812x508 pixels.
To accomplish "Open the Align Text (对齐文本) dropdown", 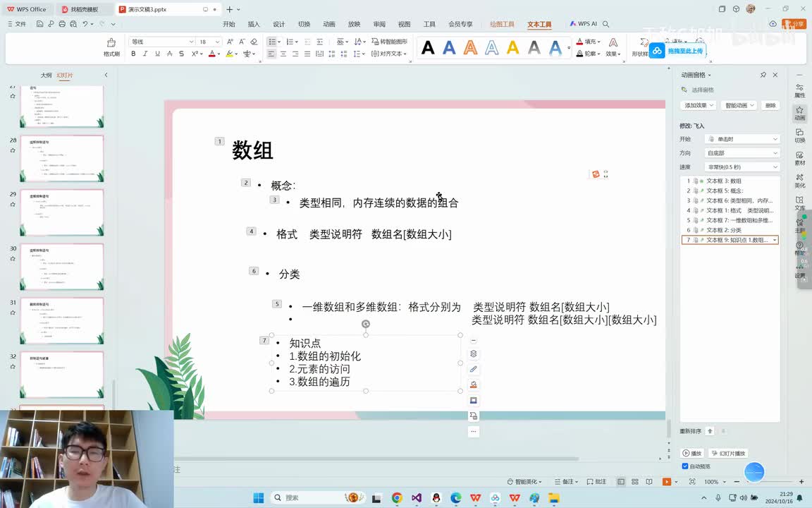I will (x=389, y=54).
